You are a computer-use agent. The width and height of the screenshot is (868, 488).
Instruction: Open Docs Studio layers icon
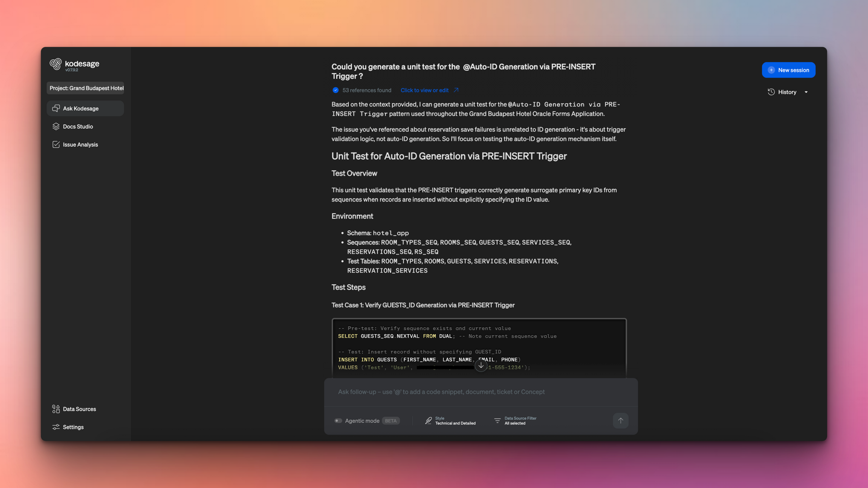[56, 127]
